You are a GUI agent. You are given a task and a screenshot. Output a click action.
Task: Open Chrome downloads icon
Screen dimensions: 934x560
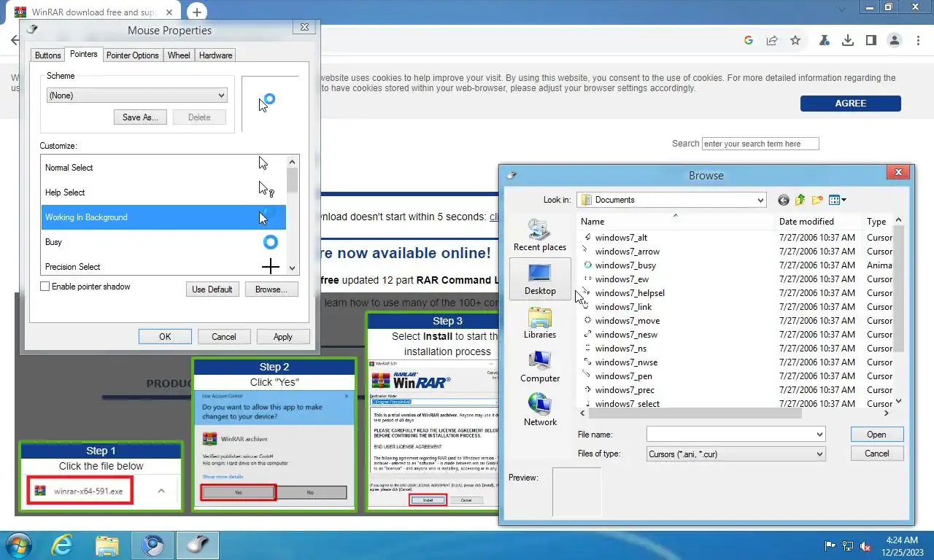click(848, 41)
